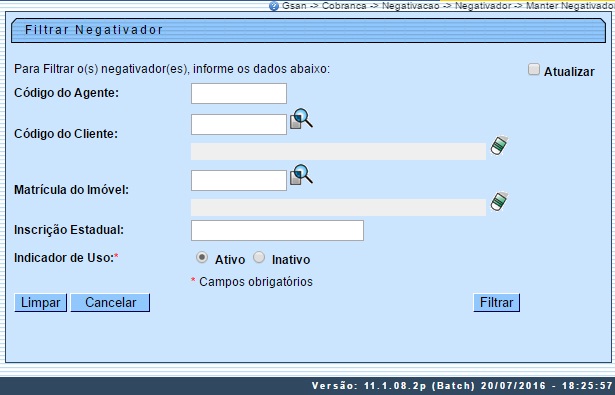The height and width of the screenshot is (395, 615).
Task: Click the Código do Cliente label
Action: (x=66, y=134)
